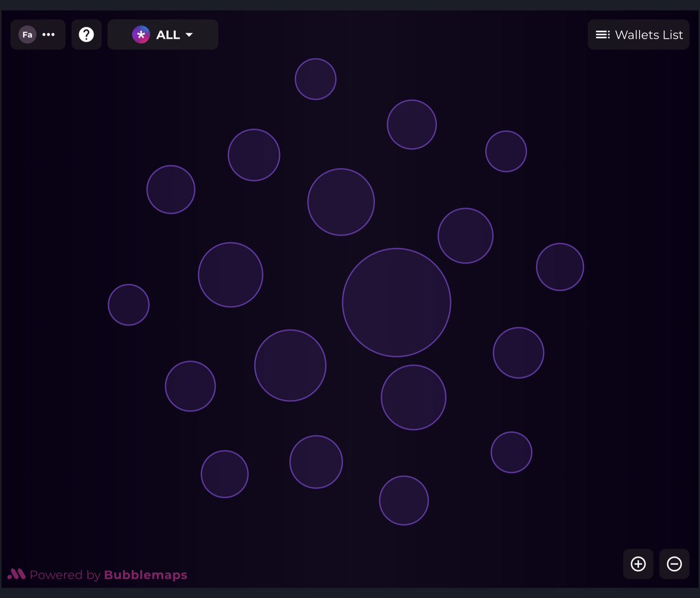Viewport: 700px width, 598px height.
Task: Open the Fa token options menu
Action: [38, 35]
